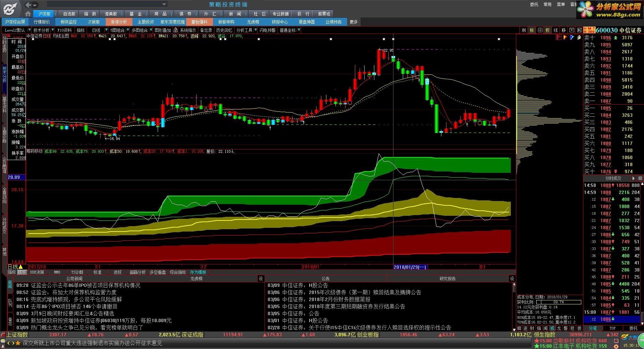Select the 分笔 tab under trade list
The image size is (644, 349).
coord(593,328)
